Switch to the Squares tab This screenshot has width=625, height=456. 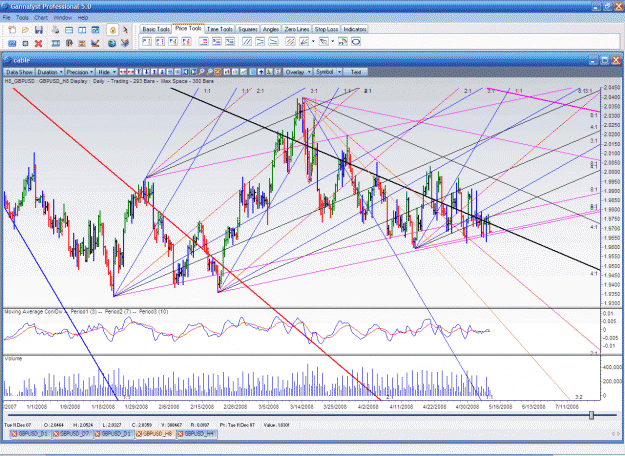click(248, 29)
